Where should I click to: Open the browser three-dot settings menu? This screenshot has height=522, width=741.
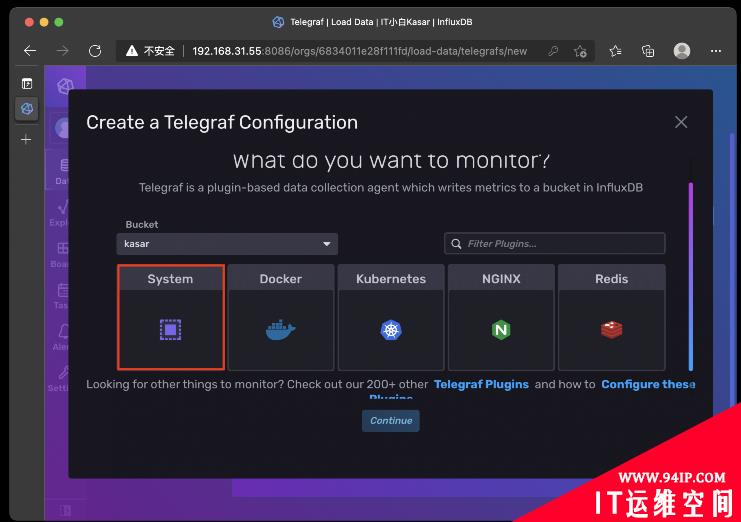(x=716, y=51)
